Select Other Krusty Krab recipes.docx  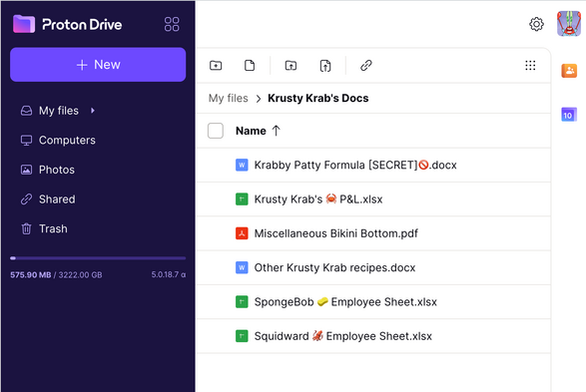pyautogui.click(x=373, y=267)
